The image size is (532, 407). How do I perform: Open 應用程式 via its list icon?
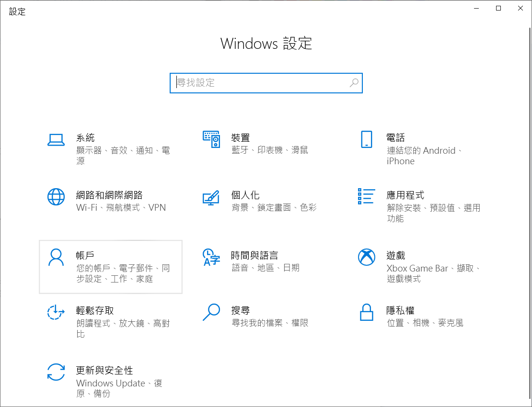[366, 196]
